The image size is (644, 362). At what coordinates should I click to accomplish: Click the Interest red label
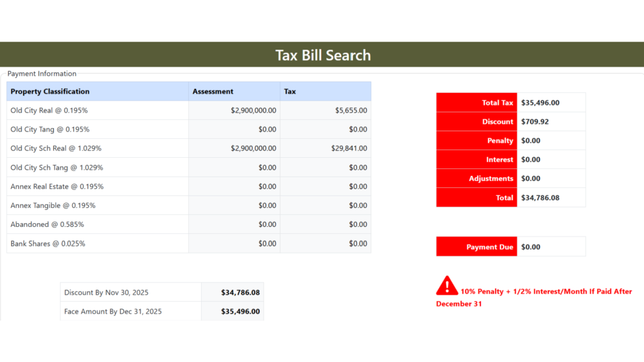(x=477, y=159)
